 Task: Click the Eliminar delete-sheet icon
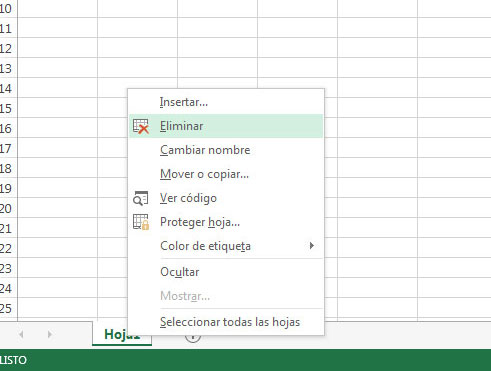tap(141, 126)
